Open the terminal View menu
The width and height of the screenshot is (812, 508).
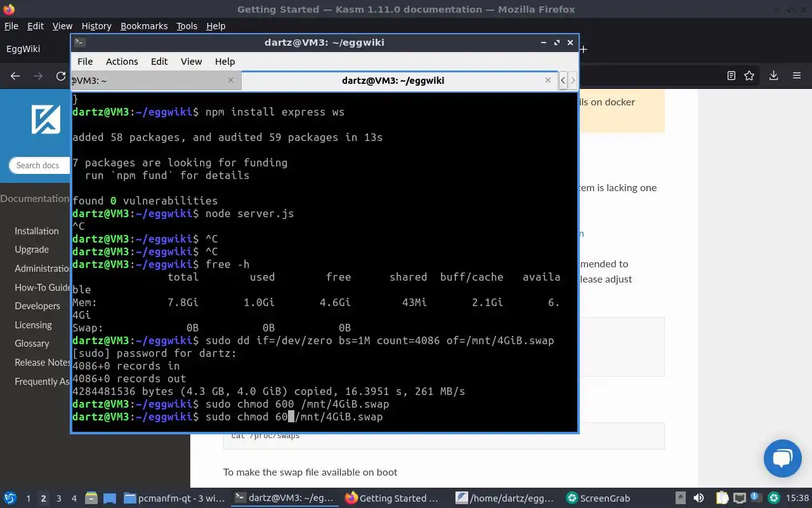pyautogui.click(x=191, y=62)
